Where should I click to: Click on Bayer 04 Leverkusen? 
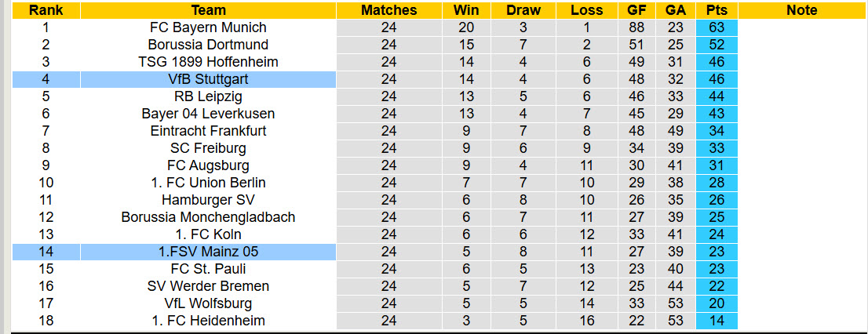pos(208,114)
